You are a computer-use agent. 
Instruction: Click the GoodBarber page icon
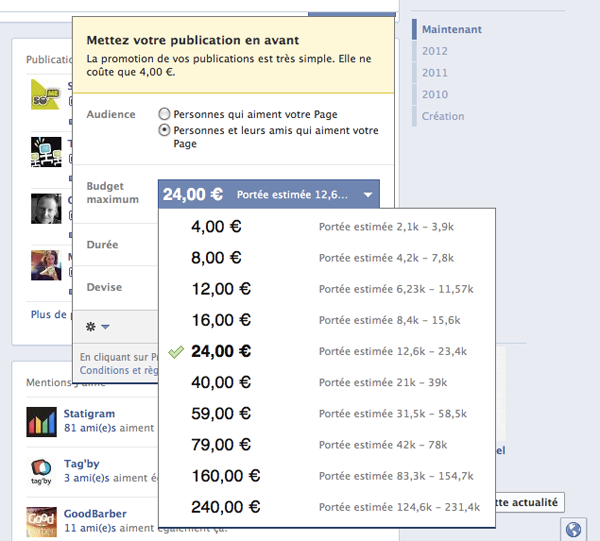[x=41, y=523]
